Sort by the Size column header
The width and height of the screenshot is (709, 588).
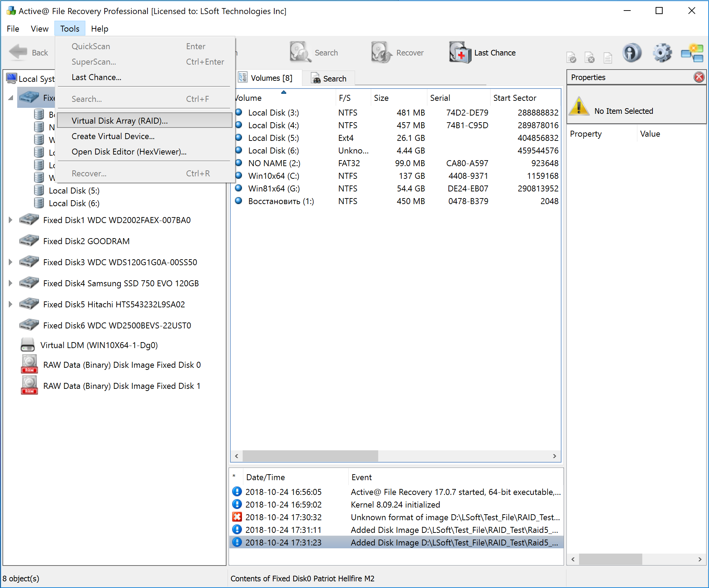tap(399, 98)
